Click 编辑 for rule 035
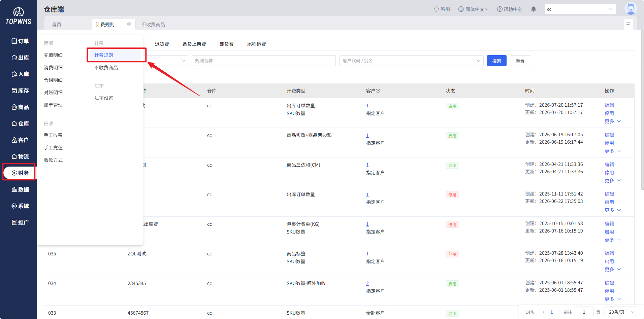The width and height of the screenshot is (644, 319). pos(609,253)
